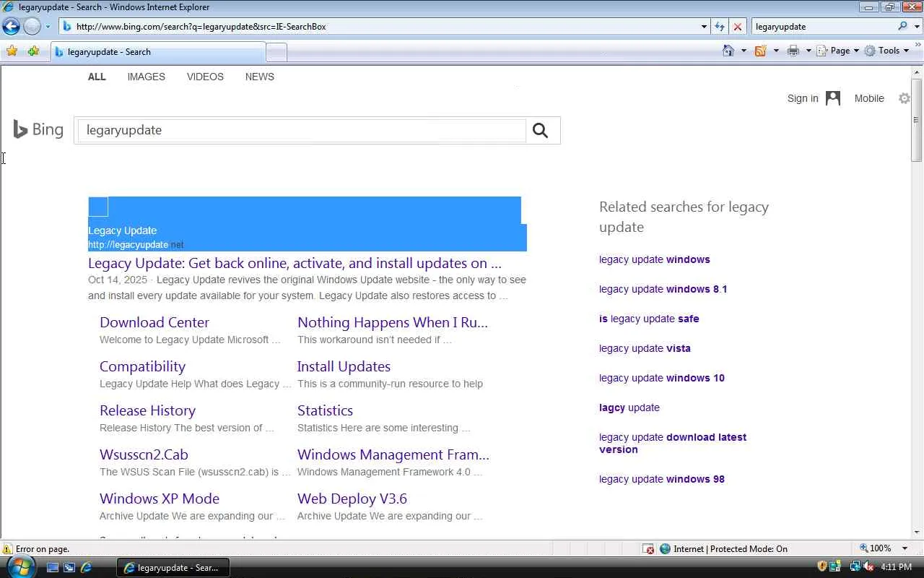Open a new browser tab
The height and width of the screenshot is (578, 924).
(x=276, y=52)
